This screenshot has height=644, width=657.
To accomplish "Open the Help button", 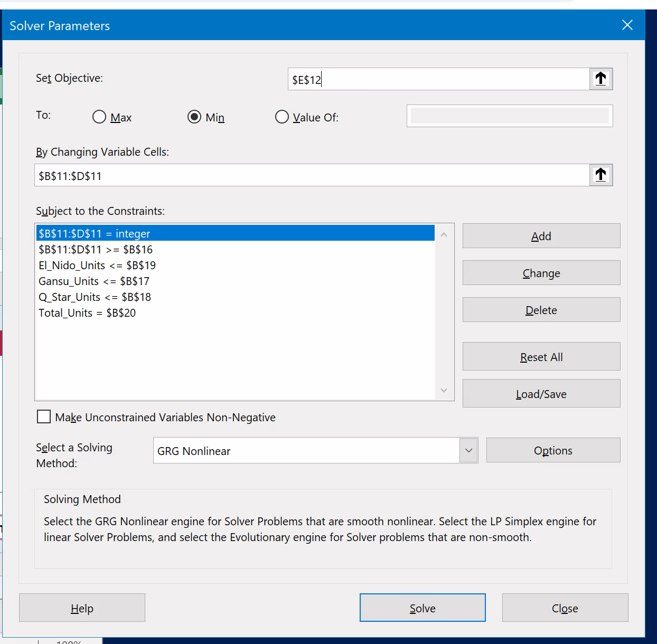I will pos(82,608).
